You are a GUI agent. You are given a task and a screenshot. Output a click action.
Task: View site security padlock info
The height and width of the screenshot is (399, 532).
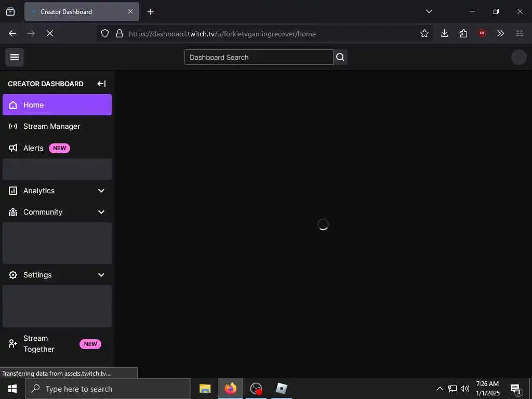[x=119, y=33]
